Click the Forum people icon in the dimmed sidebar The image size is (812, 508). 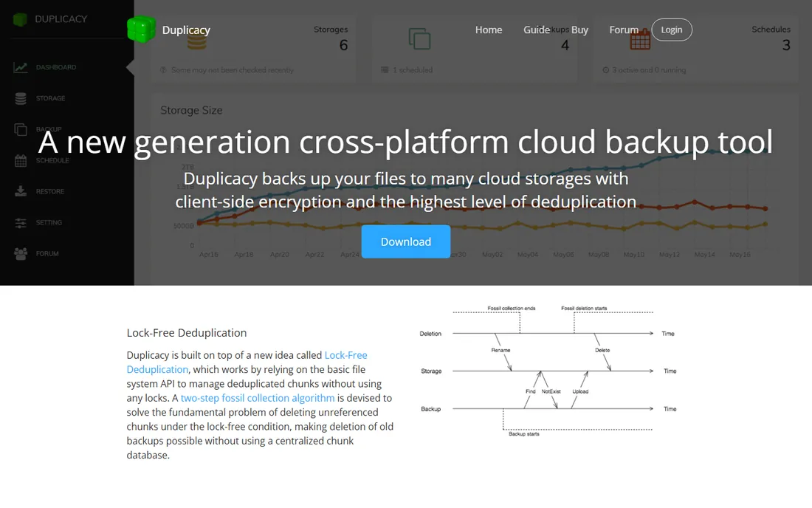[x=20, y=254]
